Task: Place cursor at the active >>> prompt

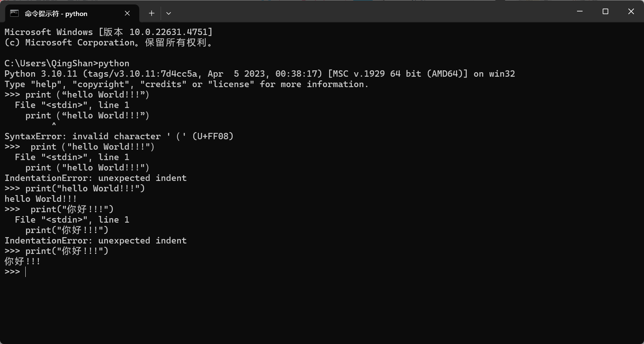Action: point(25,272)
